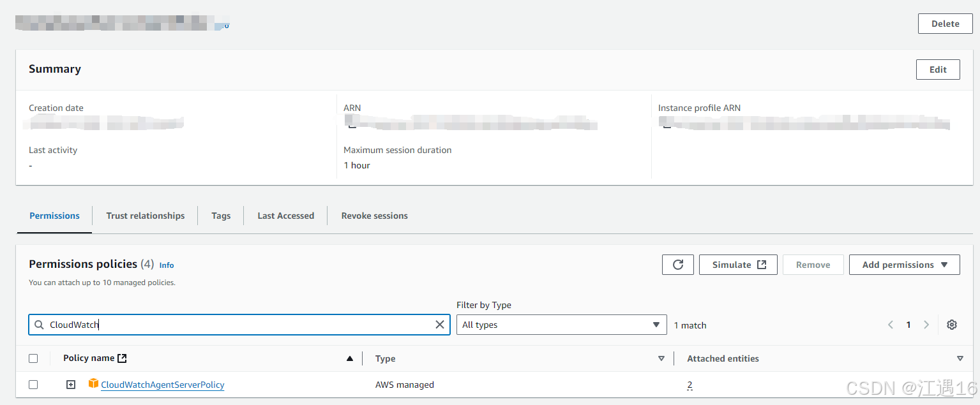Open the Revoke sessions tab
Viewport: 980px width, 405px height.
(374, 216)
